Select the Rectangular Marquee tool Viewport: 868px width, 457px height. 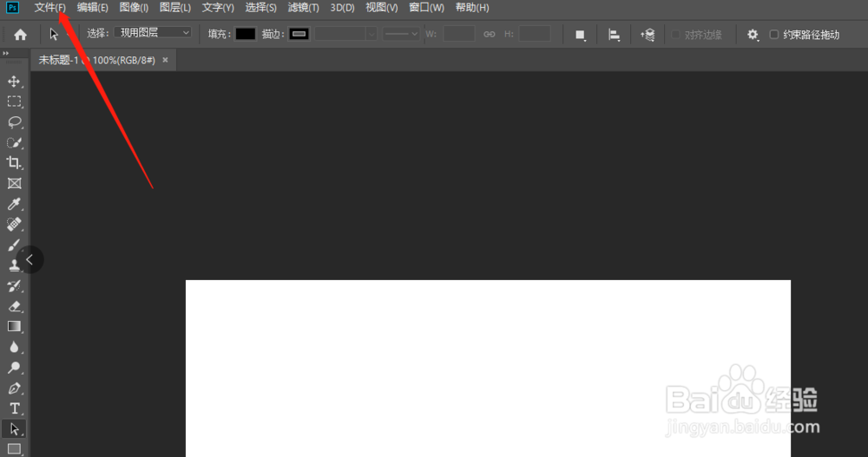pyautogui.click(x=14, y=101)
